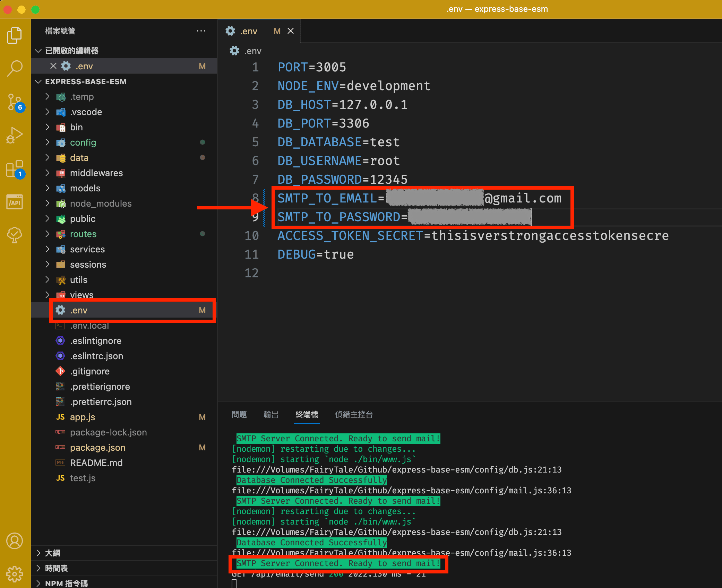Click the .eslintignore file icon
The width and height of the screenshot is (722, 588).
pyautogui.click(x=60, y=341)
